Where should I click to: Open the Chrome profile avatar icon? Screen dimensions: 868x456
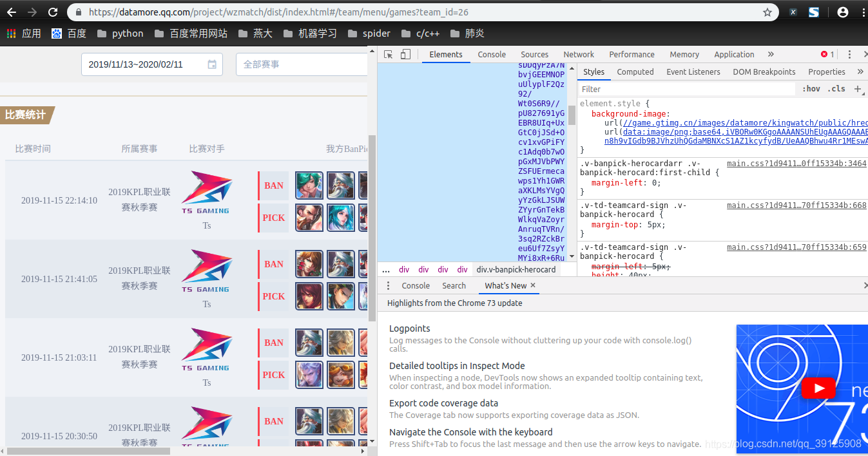click(x=842, y=12)
